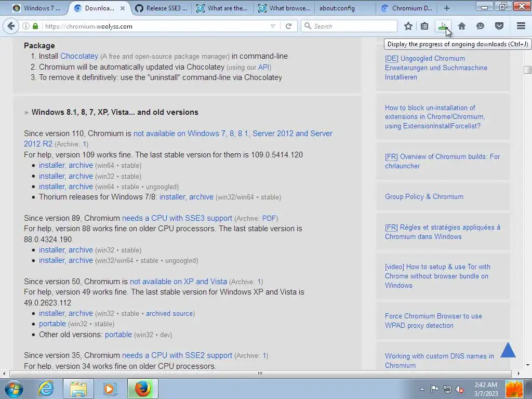Open 'not available on XP and Vista' link
Viewport: 532px width, 399px height.
pyautogui.click(x=179, y=282)
